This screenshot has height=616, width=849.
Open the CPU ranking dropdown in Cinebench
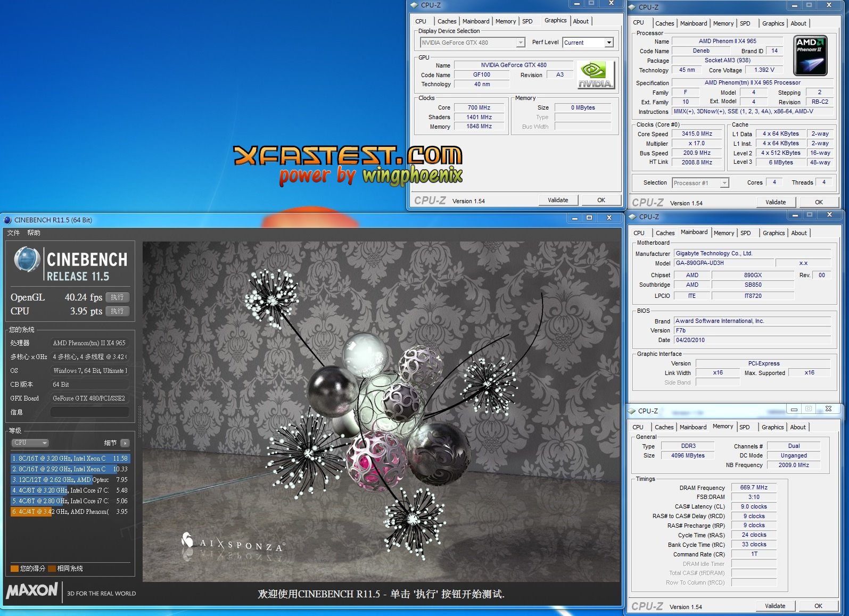pyautogui.click(x=30, y=443)
